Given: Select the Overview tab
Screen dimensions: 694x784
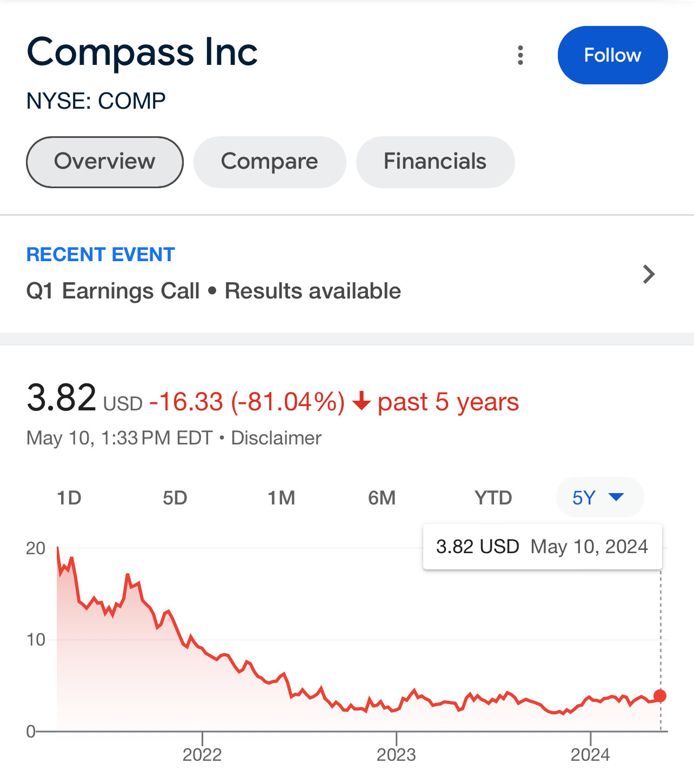Looking at the screenshot, I should 105,162.
